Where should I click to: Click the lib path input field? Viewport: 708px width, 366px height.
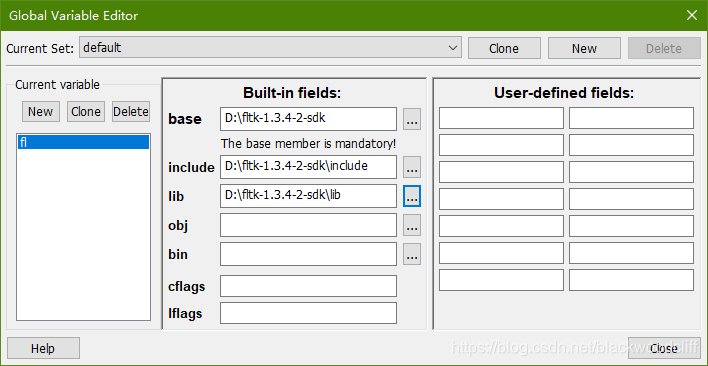[x=308, y=196]
